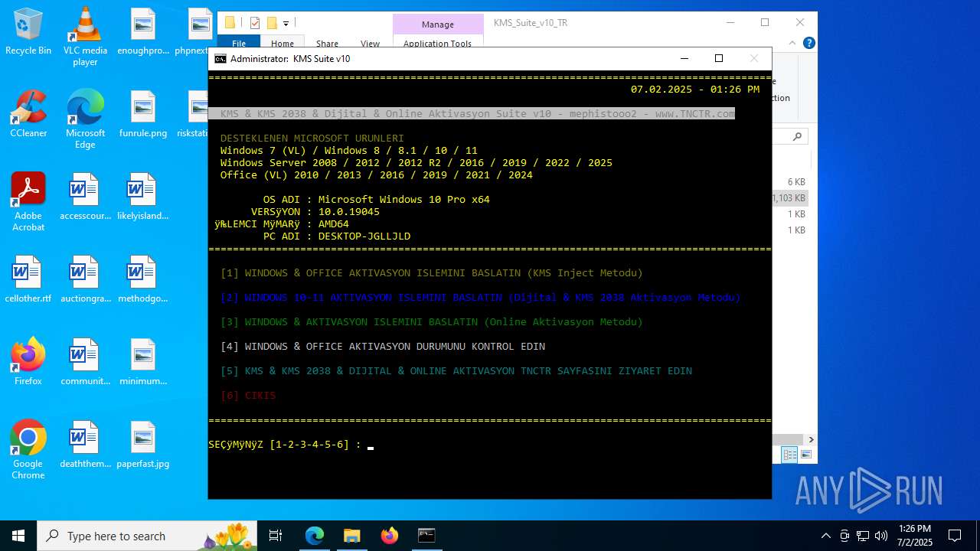Show hidden system tray icons
The width and height of the screenshot is (980, 551).
(x=825, y=536)
